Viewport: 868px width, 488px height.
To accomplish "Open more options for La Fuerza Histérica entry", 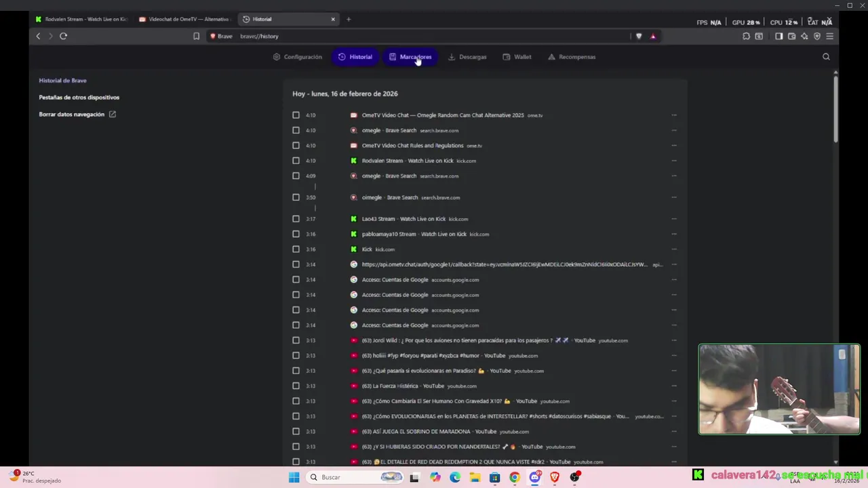I will click(x=673, y=386).
